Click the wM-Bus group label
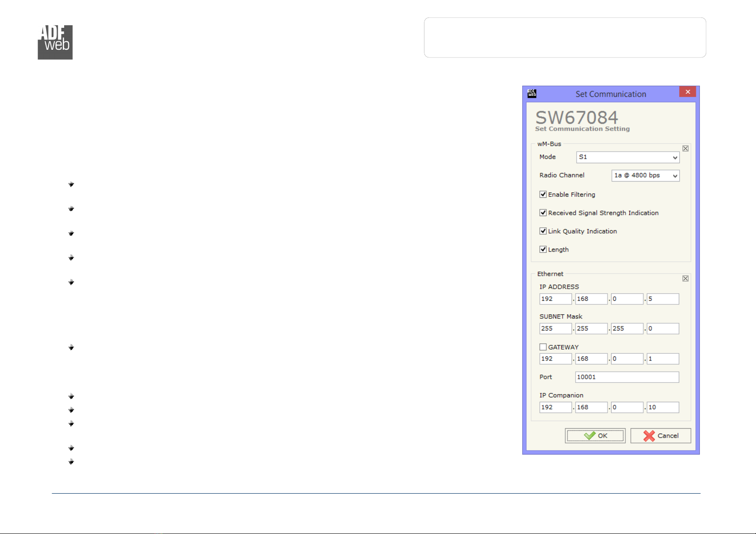756x534 pixels. (549, 144)
